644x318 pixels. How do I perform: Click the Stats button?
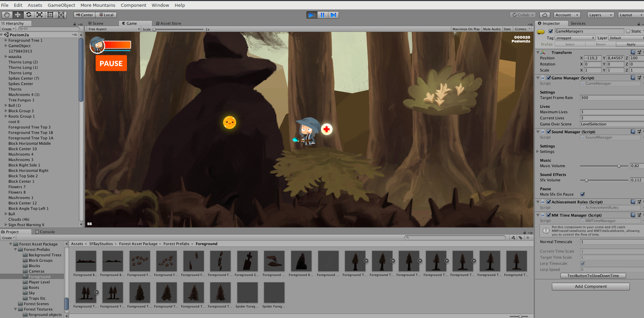click(x=507, y=29)
